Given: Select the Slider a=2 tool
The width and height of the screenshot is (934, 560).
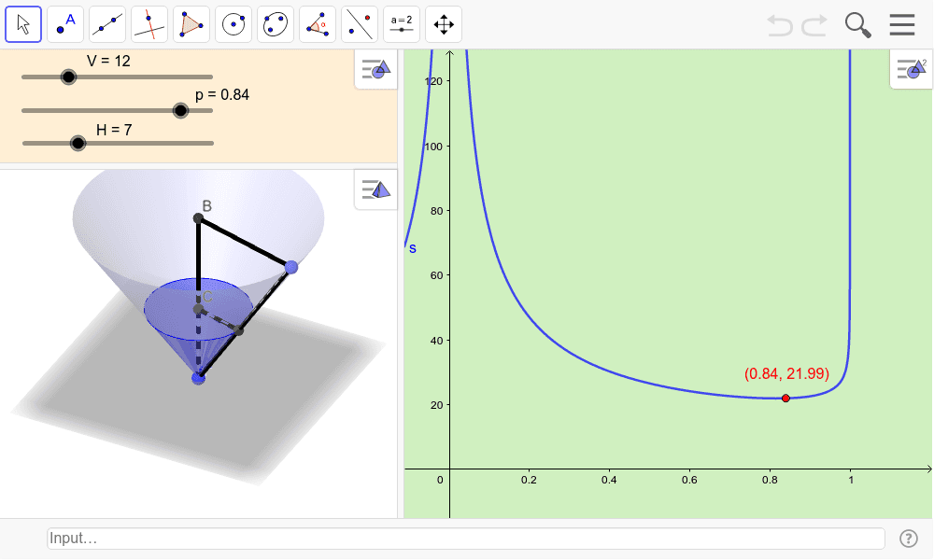Looking at the screenshot, I should coord(402,24).
